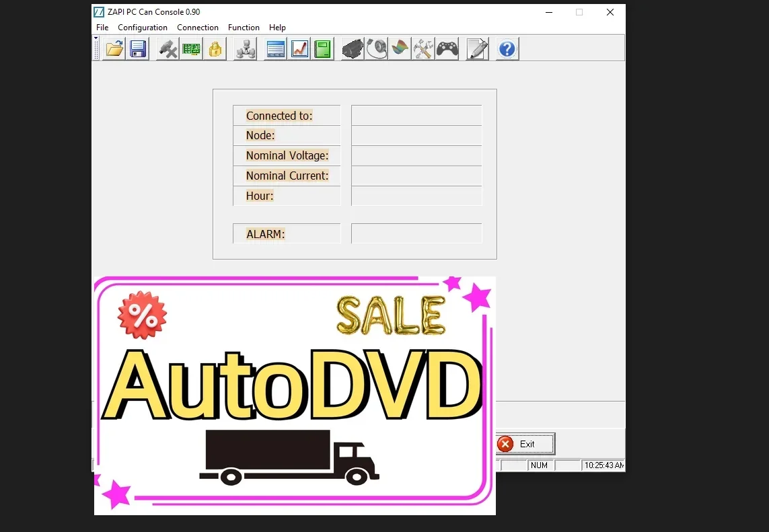The height and width of the screenshot is (532, 769).
Task: Click the Hour value field
Action: click(416, 196)
